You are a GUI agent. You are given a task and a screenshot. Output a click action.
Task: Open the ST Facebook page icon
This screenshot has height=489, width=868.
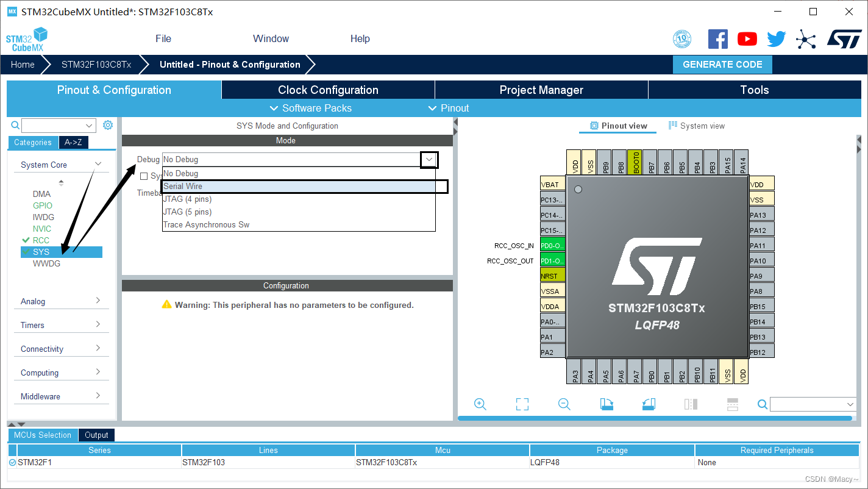[718, 39]
